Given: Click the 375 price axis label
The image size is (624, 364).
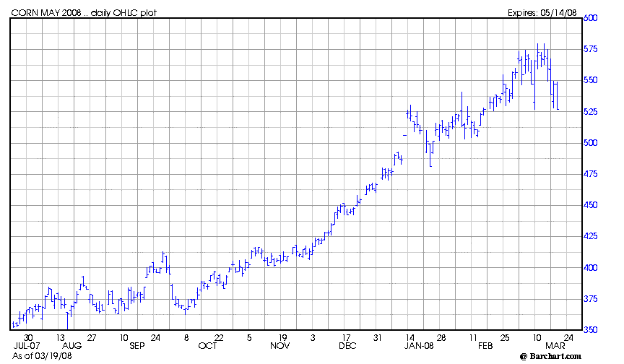Looking at the screenshot, I should pos(591,299).
